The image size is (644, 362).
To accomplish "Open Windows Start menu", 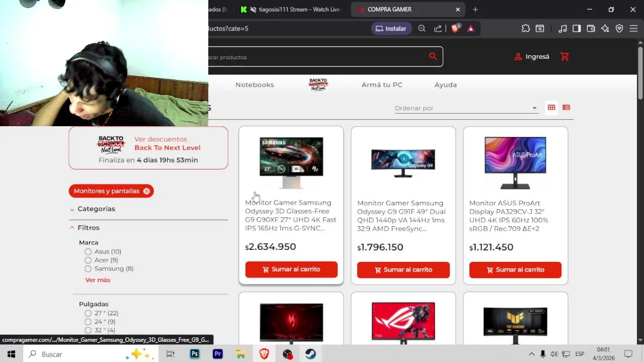I will [11, 354].
